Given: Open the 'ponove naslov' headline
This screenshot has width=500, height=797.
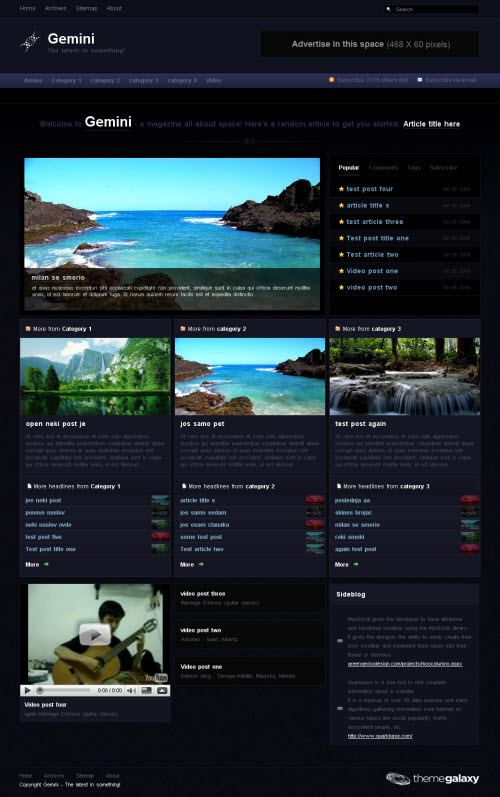Looking at the screenshot, I should [x=45, y=513].
